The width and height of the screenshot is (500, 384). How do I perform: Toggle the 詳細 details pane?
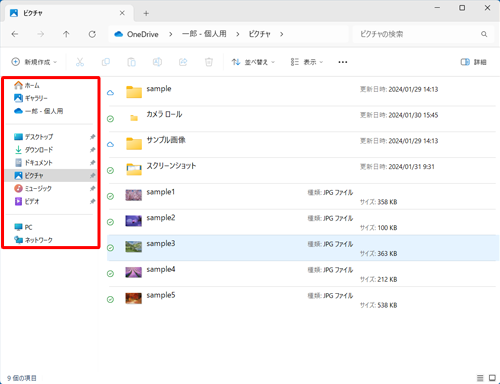tap(473, 62)
